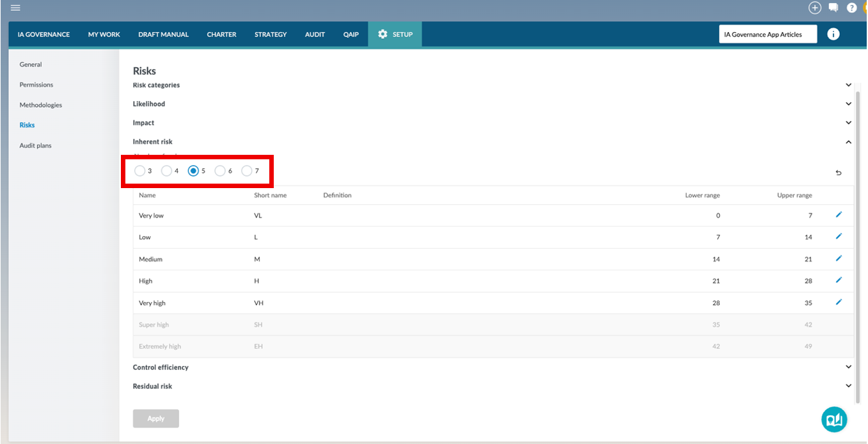The width and height of the screenshot is (868, 444).
Task: Select 7 levels radio button
Action: click(x=247, y=171)
